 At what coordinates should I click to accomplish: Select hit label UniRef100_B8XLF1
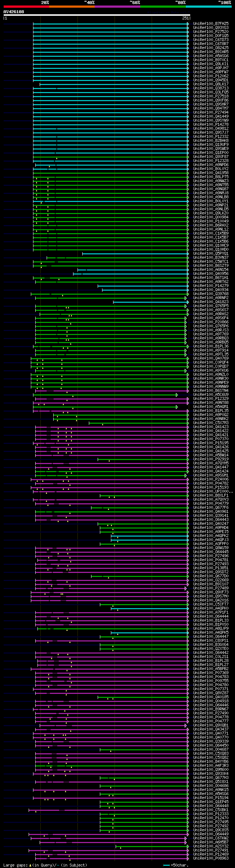click(x=211, y=495)
